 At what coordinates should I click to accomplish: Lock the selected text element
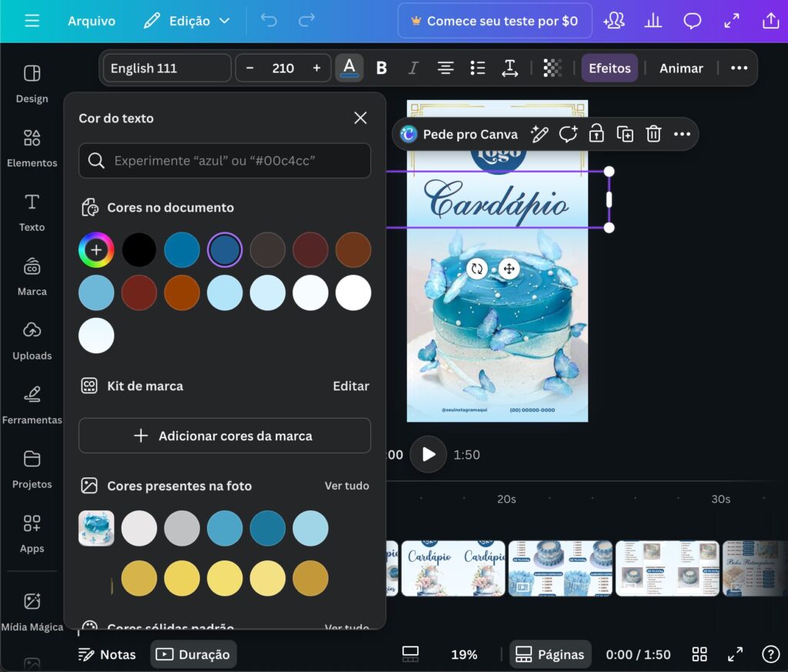click(x=596, y=134)
